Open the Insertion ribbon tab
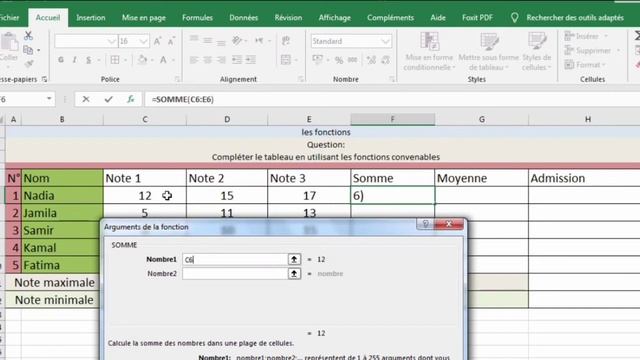The image size is (640, 360). pos(91,18)
